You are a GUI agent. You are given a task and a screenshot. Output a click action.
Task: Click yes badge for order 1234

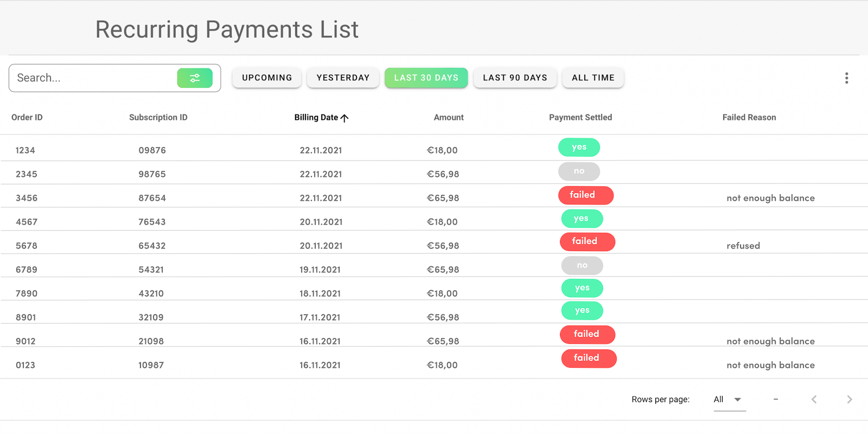click(x=579, y=148)
